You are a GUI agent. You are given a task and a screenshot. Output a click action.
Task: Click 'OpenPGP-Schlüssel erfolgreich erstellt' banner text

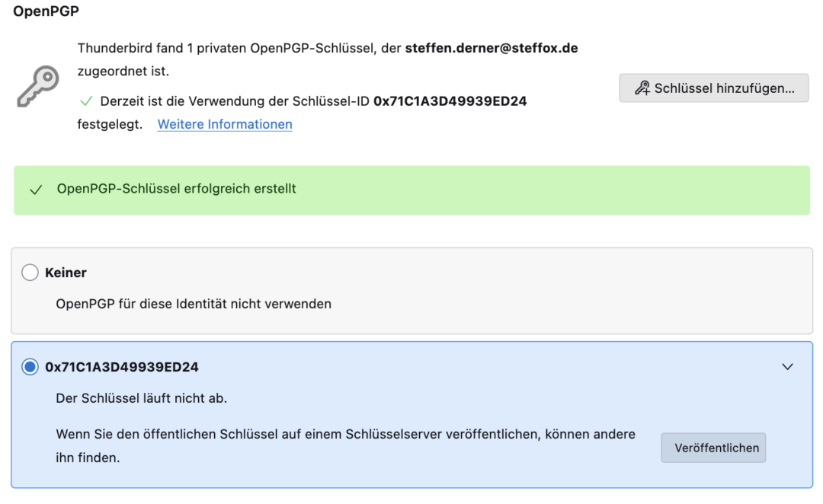click(x=176, y=189)
